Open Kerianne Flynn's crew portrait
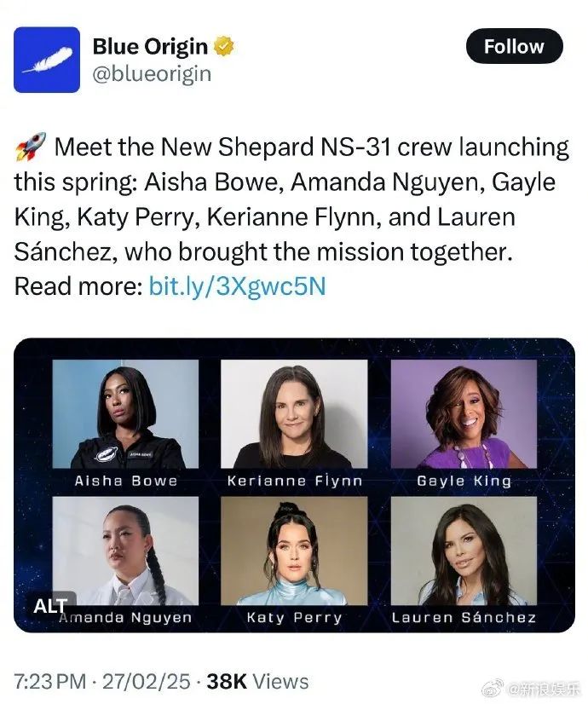Image resolution: width=588 pixels, height=704 pixels. (294, 414)
